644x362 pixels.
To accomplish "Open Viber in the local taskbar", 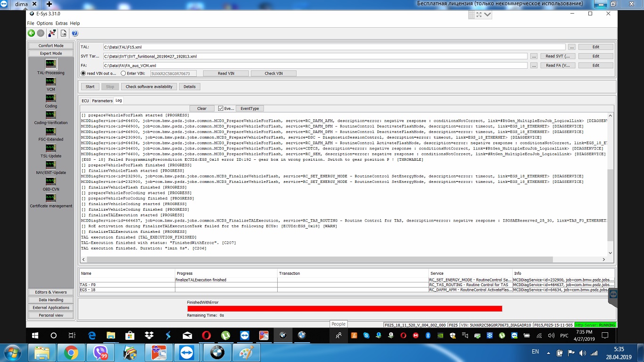I will point(100,353).
